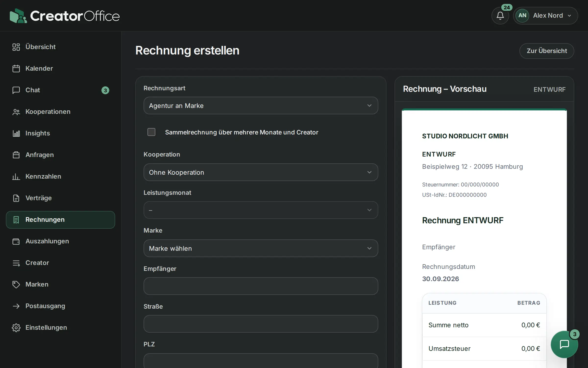Click the Zur Übersicht button
The width and height of the screenshot is (588, 368).
tap(547, 51)
